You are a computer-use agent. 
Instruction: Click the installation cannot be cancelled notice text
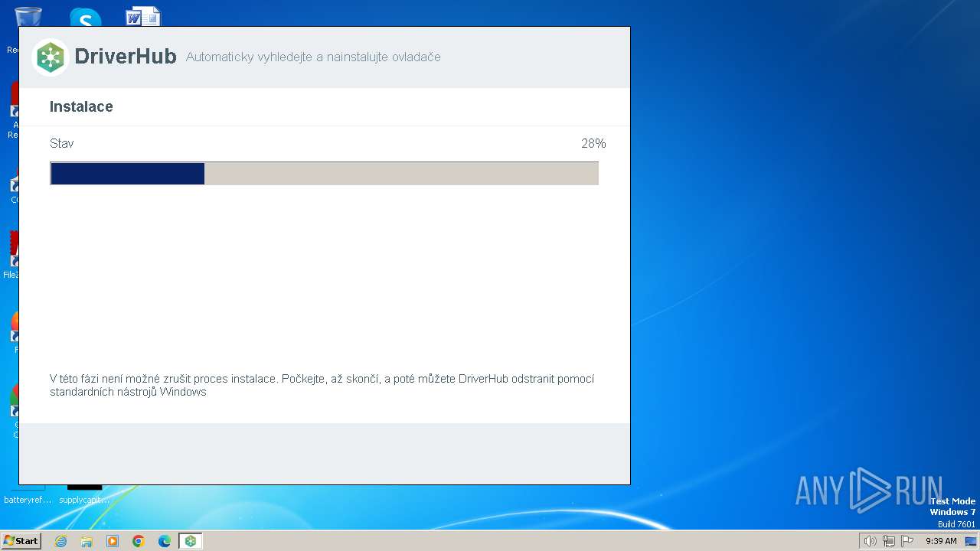click(x=322, y=385)
